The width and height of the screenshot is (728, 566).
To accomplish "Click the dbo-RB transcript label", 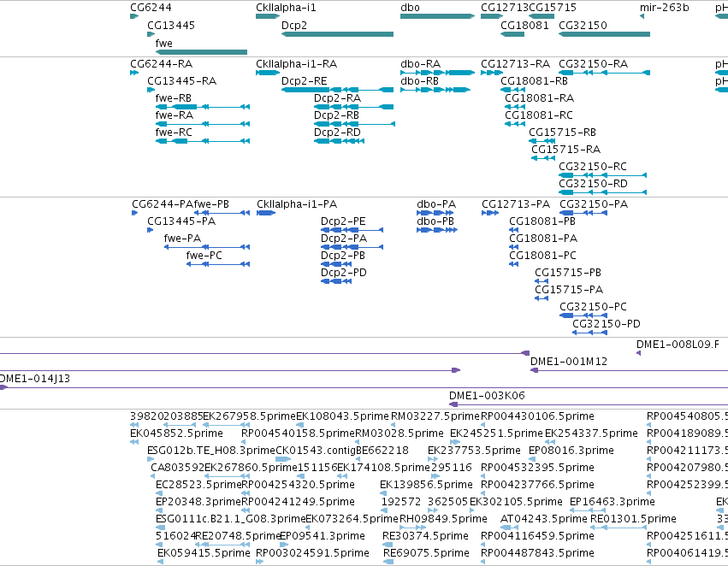I will 419,80.
